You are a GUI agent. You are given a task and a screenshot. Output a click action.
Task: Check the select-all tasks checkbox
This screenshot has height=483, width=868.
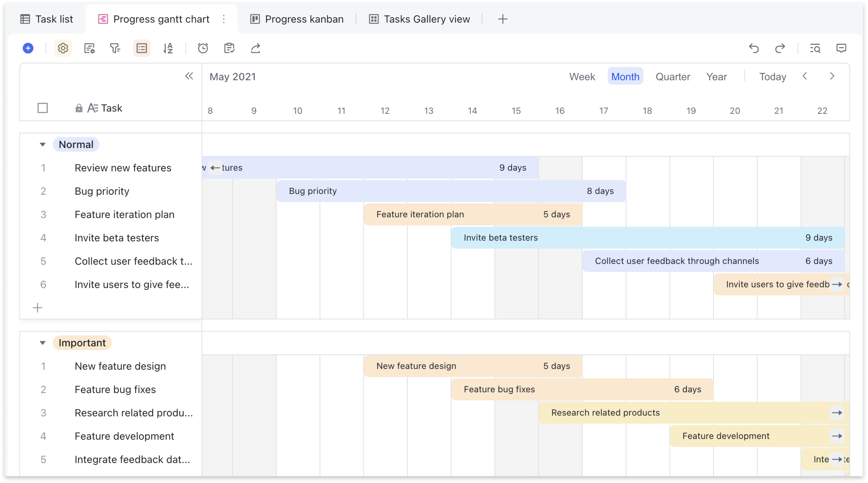(42, 108)
